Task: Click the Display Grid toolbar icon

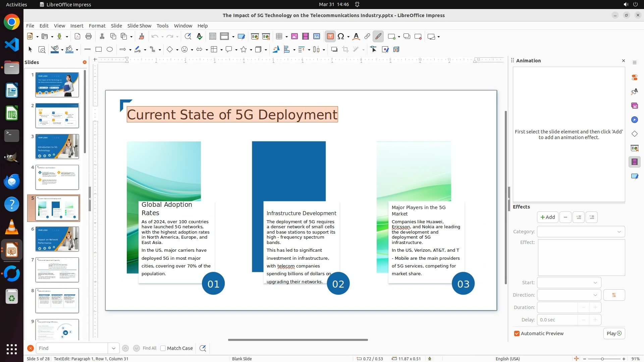Action: coord(213,37)
